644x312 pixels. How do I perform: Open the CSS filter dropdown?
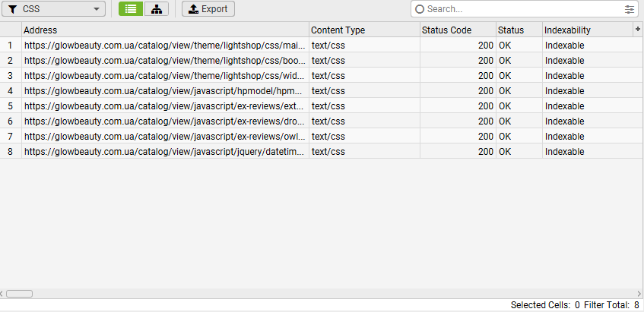coord(54,9)
